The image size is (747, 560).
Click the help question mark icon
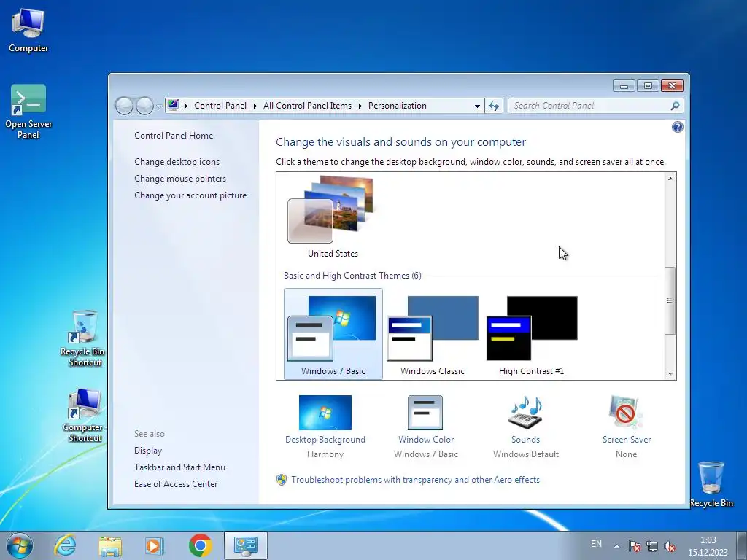677,127
